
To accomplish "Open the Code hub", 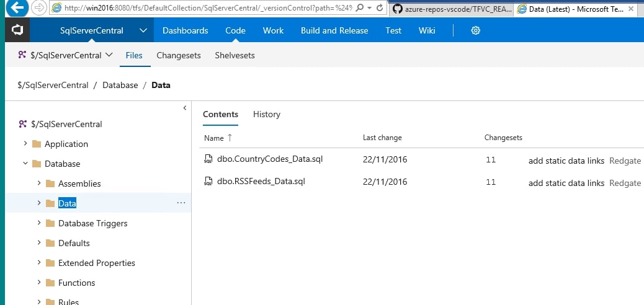I will point(235,30).
